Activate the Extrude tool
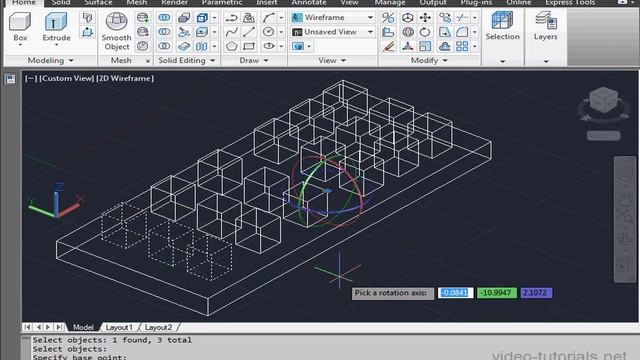This screenshot has width=640, height=360. point(56,27)
